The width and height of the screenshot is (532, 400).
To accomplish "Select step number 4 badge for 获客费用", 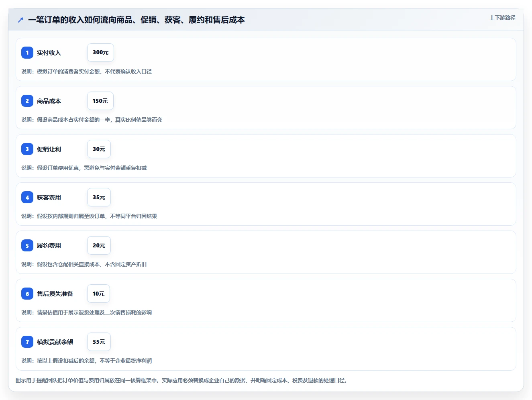I will coord(27,197).
